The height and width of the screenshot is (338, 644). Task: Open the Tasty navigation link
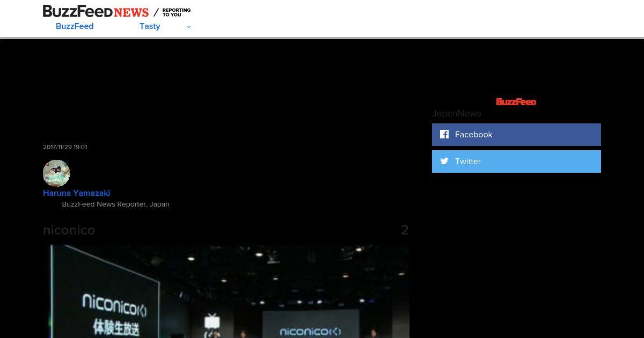[150, 26]
